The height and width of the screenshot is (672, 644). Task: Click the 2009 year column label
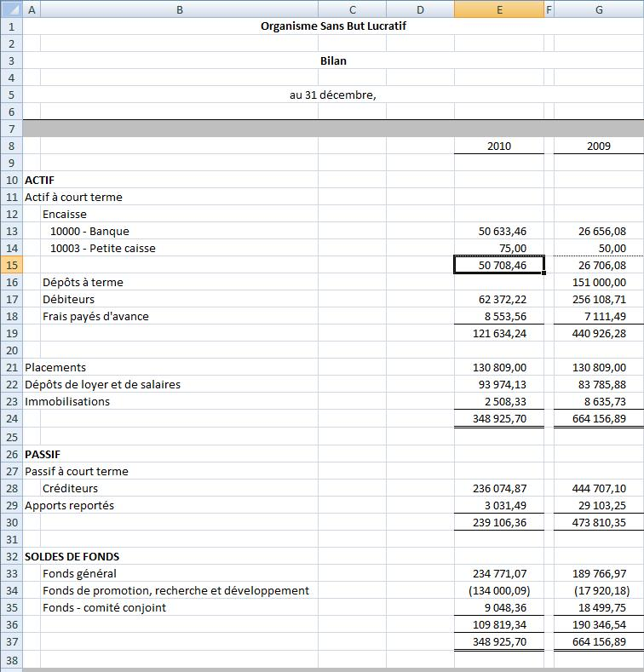coord(599,146)
